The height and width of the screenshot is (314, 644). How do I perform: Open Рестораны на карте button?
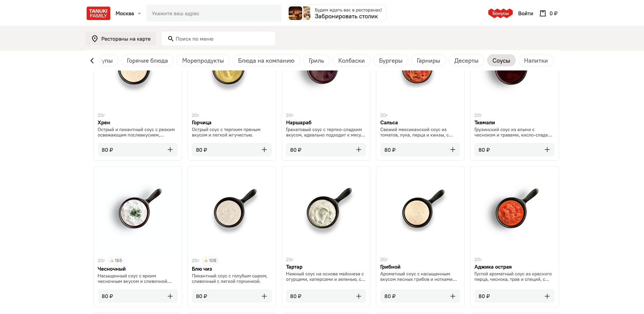click(x=121, y=39)
